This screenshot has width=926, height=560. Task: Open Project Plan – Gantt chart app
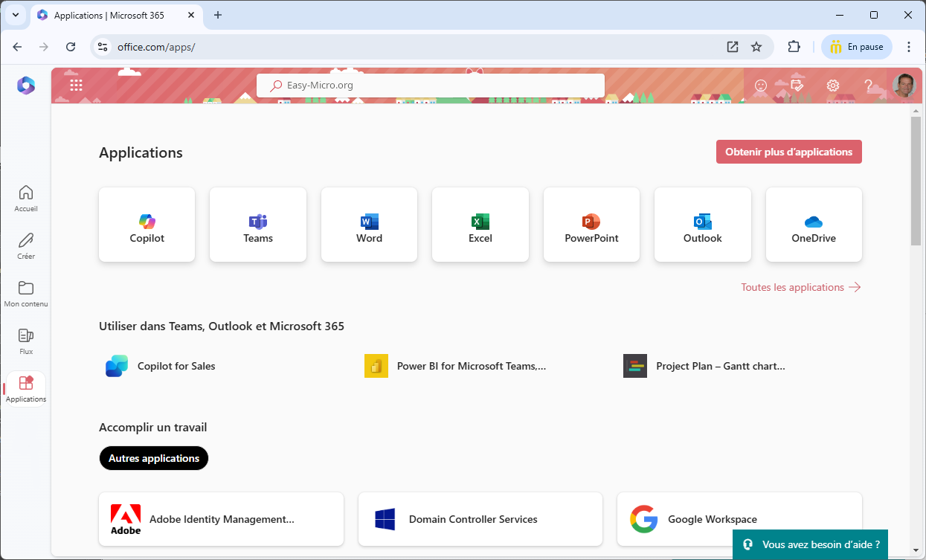pos(704,366)
